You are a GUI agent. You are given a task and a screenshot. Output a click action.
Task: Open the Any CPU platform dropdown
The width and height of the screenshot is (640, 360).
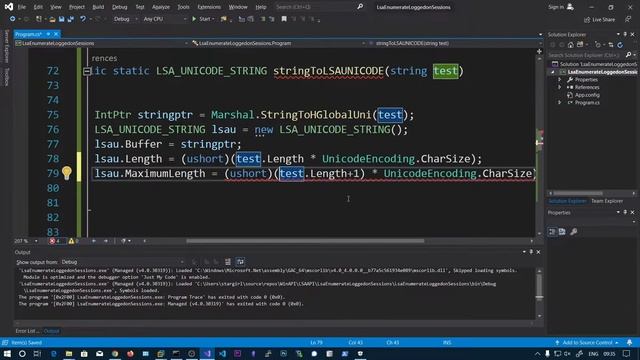164,19
